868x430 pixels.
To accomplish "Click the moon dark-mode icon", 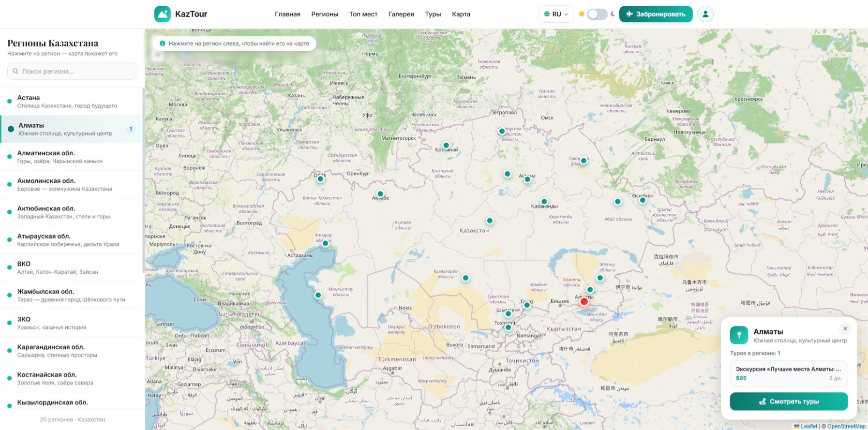I will click(613, 14).
